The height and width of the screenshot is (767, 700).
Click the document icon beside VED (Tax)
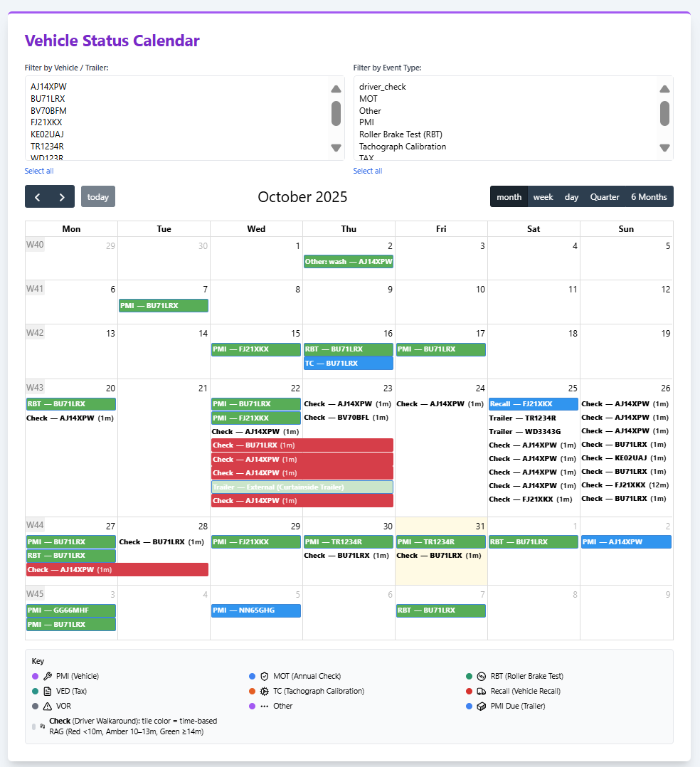point(48,691)
